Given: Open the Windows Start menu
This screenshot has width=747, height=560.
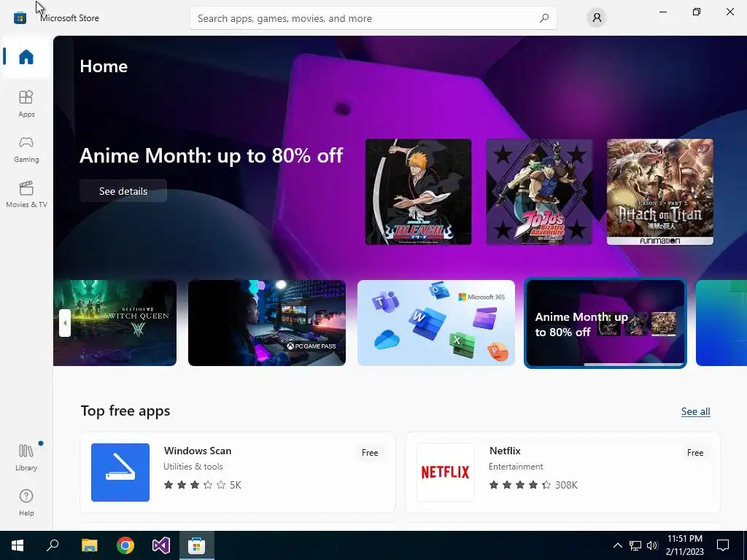Looking at the screenshot, I should tap(18, 545).
